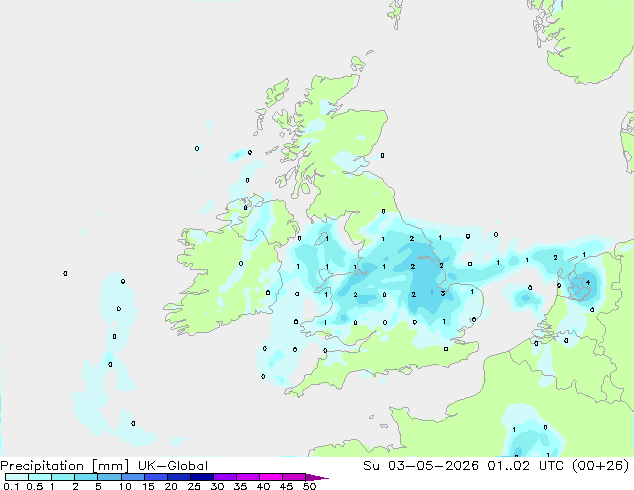Click the 45–50 mm legend swatch

click(294, 477)
